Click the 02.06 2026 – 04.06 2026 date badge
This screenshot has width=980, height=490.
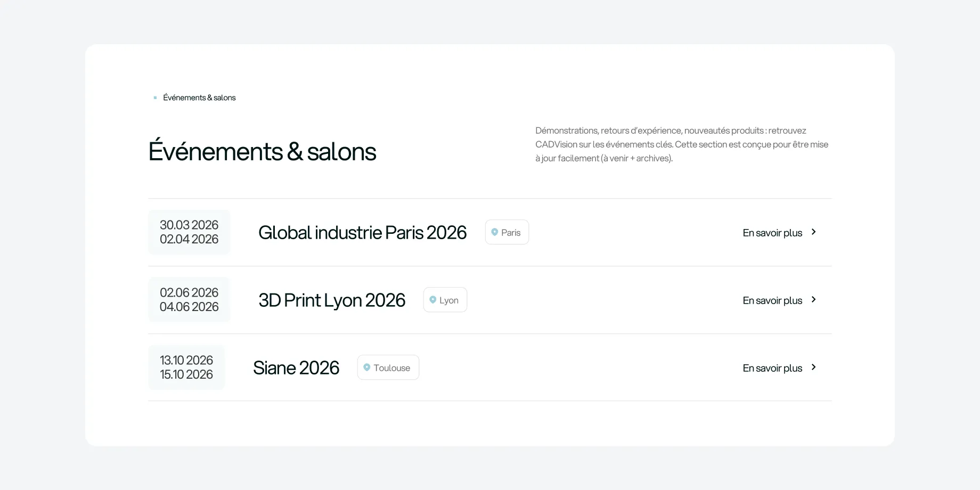pos(189,300)
